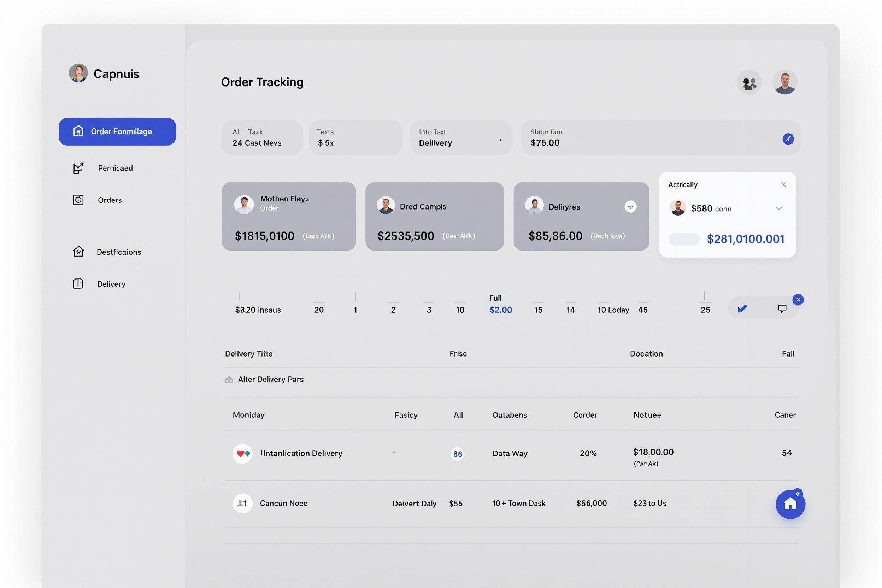Click the Delivery book icon in sidebar
882x588 pixels.
click(78, 283)
